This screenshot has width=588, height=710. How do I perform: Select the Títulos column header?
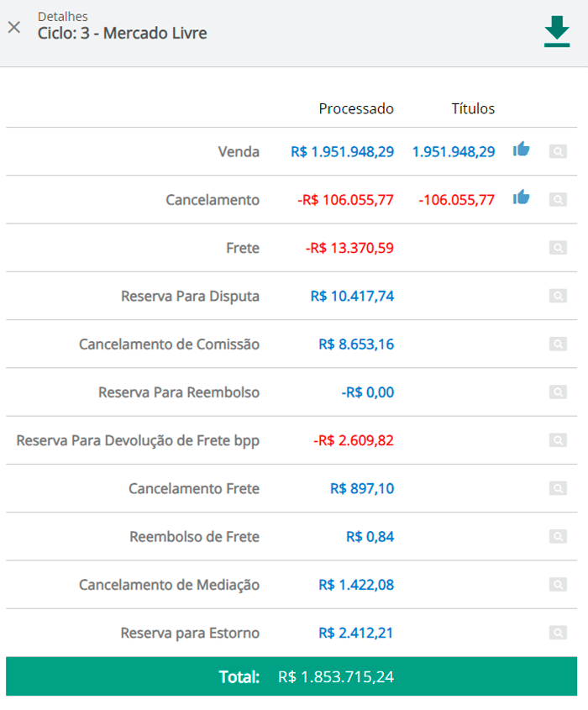click(x=473, y=108)
